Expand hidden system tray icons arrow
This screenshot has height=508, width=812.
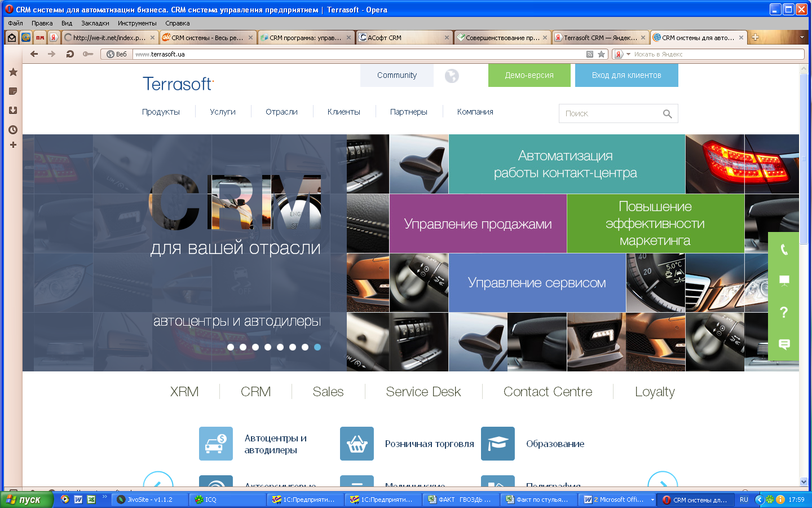coord(759,500)
